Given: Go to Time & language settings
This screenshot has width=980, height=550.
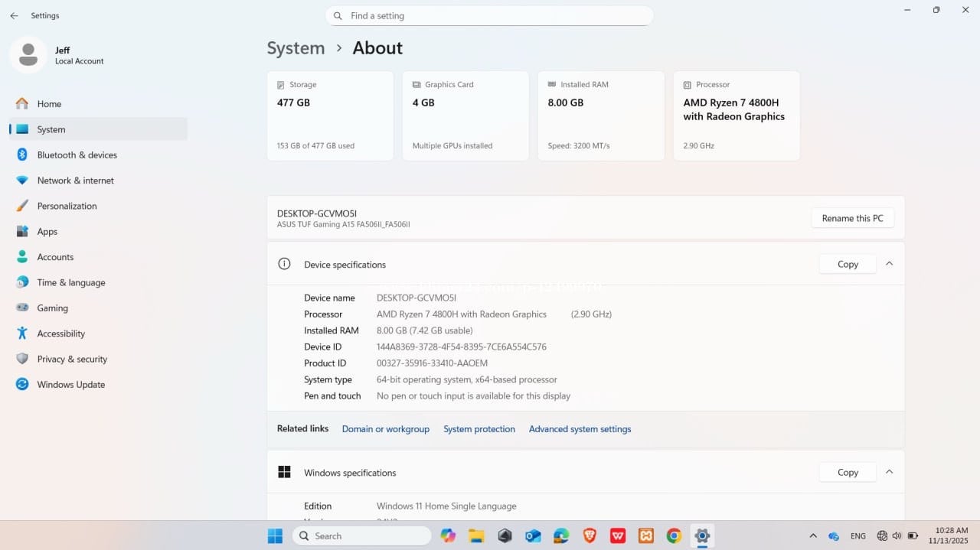Looking at the screenshot, I should click(98, 282).
